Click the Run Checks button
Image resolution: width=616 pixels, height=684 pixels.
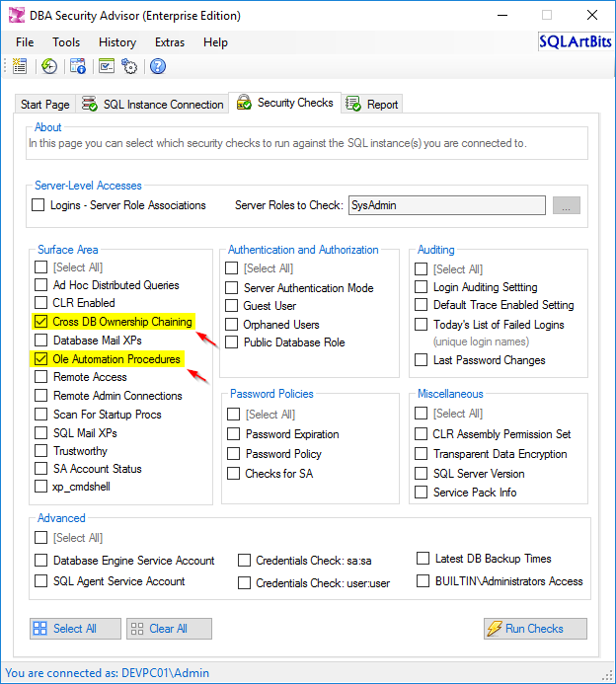coord(535,629)
